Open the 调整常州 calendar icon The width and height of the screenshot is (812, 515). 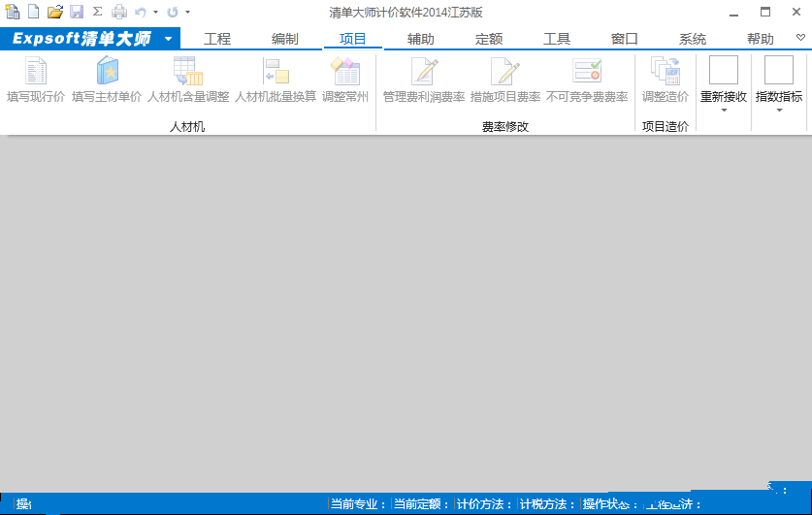[345, 71]
